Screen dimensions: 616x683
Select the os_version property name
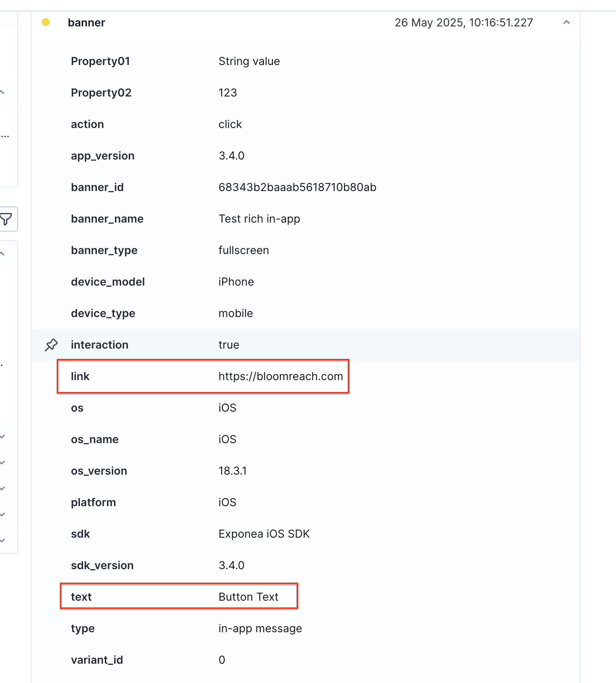pyautogui.click(x=99, y=471)
